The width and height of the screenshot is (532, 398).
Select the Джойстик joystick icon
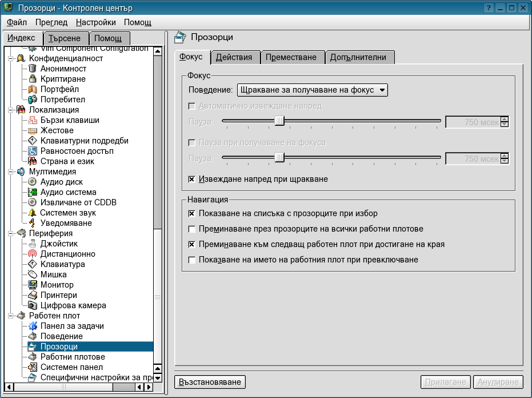click(x=33, y=244)
